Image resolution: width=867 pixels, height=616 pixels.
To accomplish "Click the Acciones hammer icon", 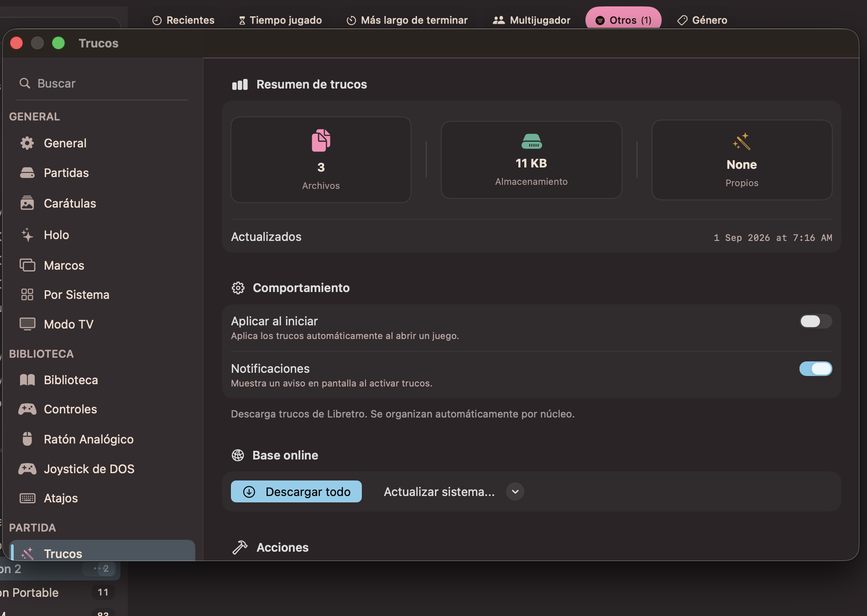I will tap(240, 547).
